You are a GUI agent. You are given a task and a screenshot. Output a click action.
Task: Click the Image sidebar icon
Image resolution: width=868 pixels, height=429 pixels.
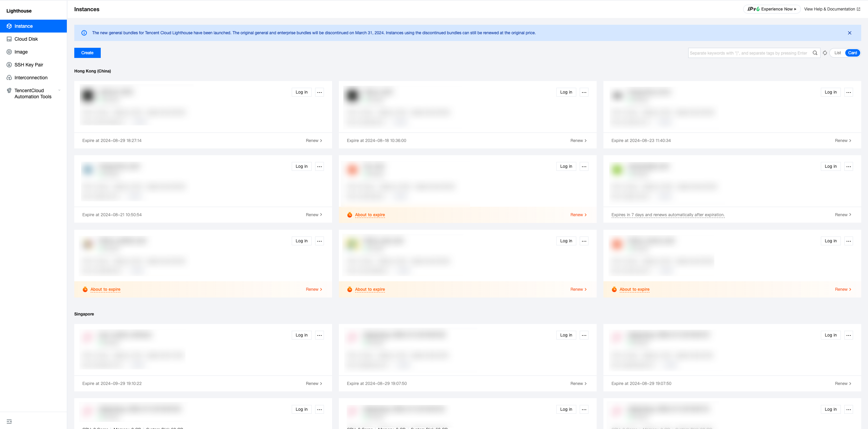(9, 52)
